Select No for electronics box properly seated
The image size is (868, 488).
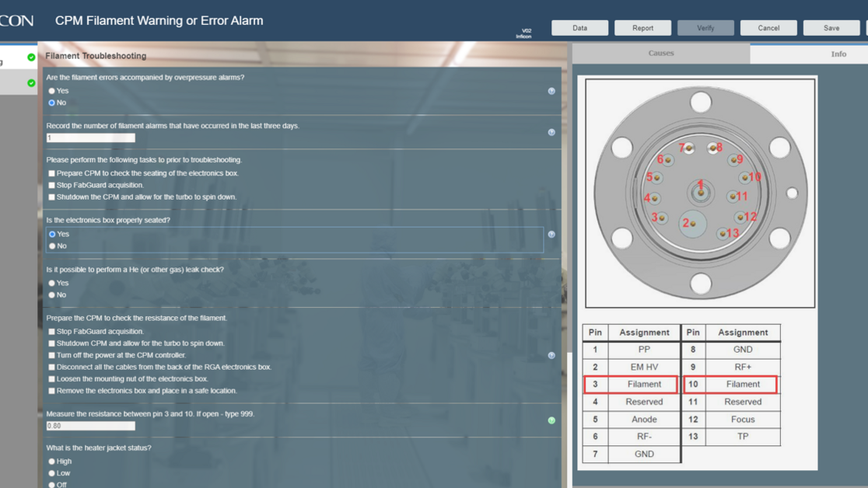coord(52,246)
